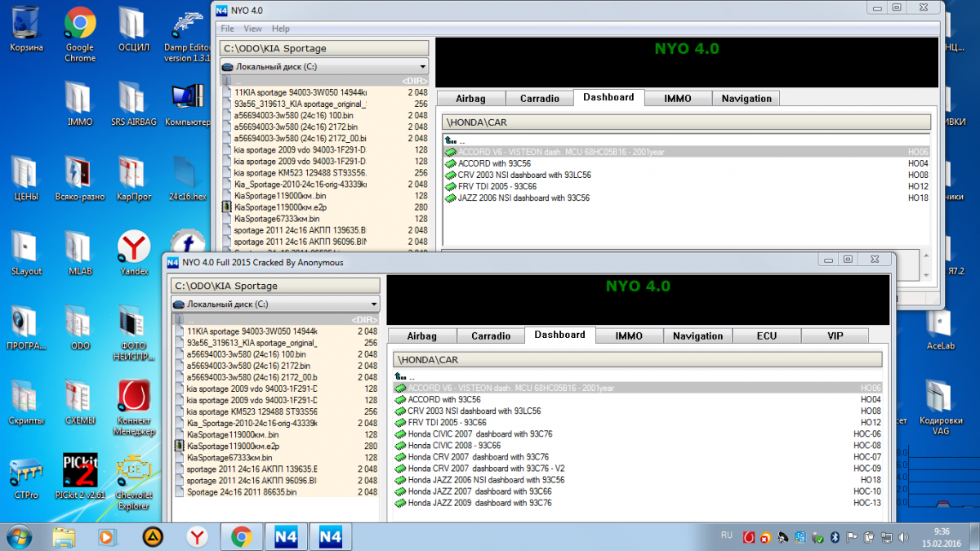The image size is (980, 551).
Task: Open the SLayout desktop icon
Action: click(27, 253)
